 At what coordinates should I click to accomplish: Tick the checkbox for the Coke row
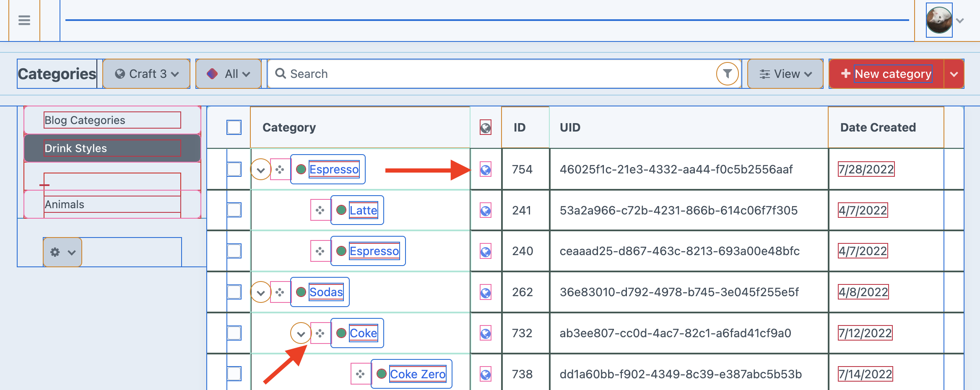pyautogui.click(x=234, y=333)
